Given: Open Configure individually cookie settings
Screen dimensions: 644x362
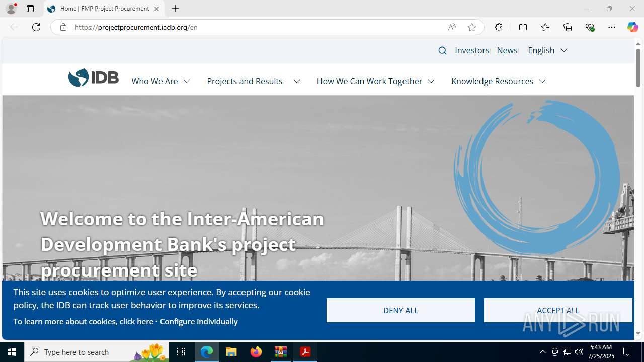Looking at the screenshot, I should pos(199,321).
